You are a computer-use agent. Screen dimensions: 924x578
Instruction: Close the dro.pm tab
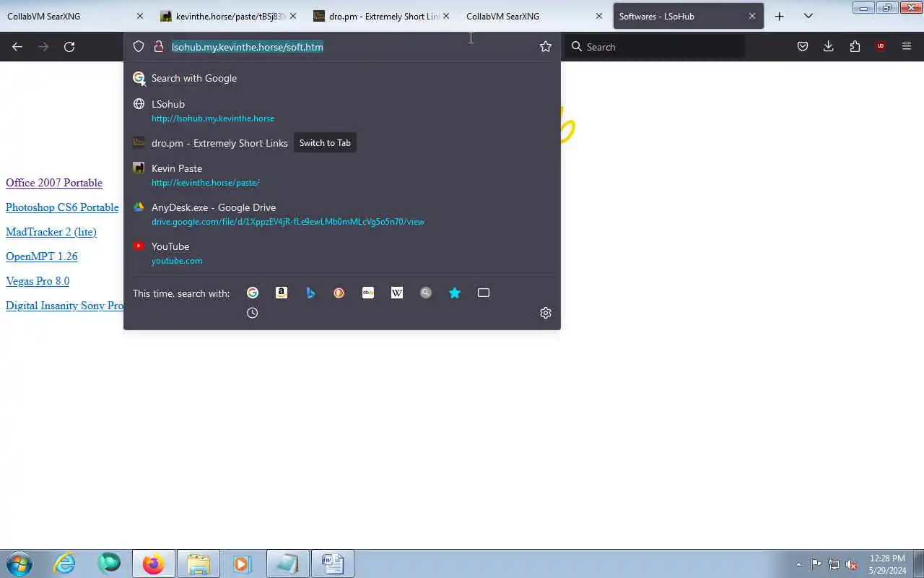(445, 16)
